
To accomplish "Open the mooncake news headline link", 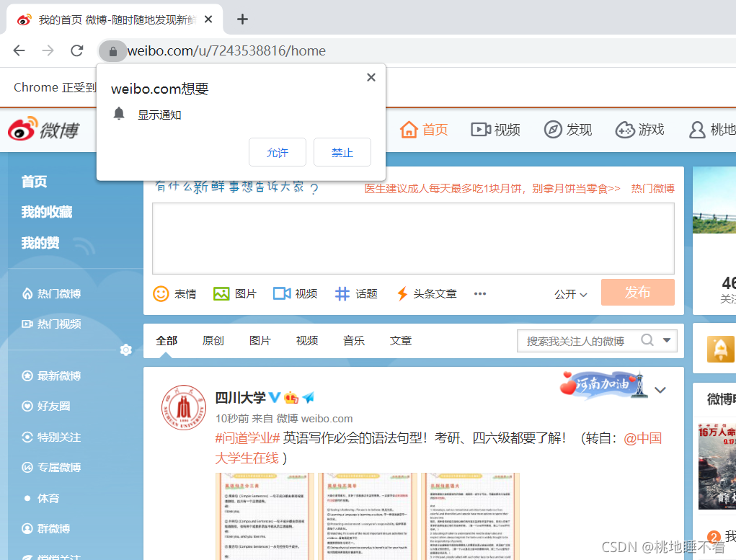I will coord(492,189).
